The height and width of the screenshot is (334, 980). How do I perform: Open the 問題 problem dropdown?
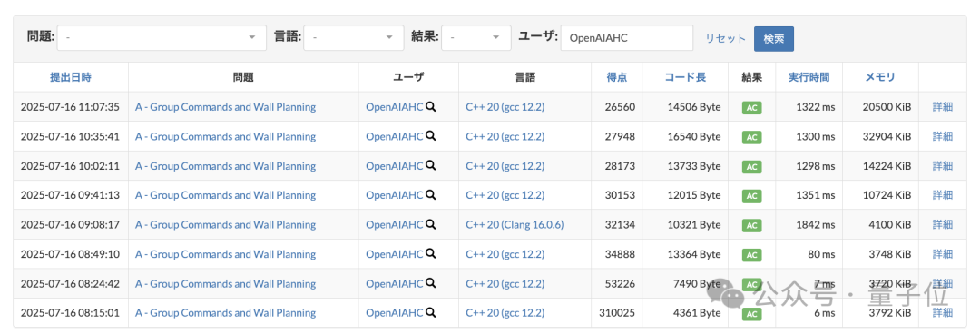(x=162, y=37)
